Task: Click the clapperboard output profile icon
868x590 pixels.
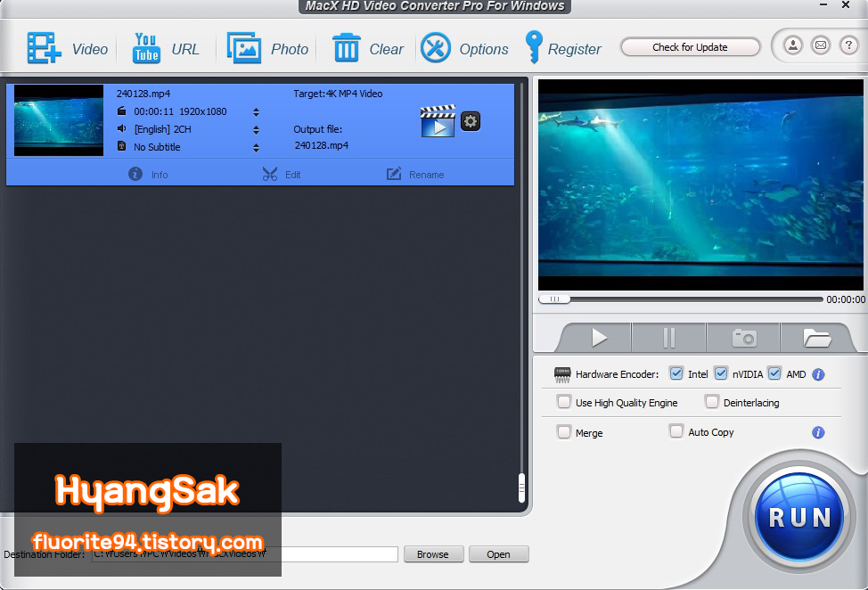Action: [x=438, y=120]
